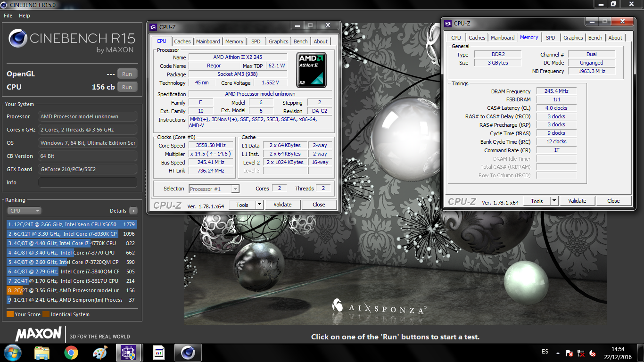Switch to Caches tab in the CPU-Z Memory window
Screen dimensions: 644x362
[477, 38]
